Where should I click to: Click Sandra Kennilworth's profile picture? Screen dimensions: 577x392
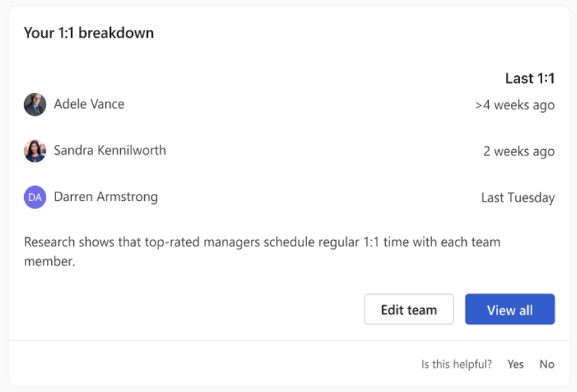coord(35,151)
